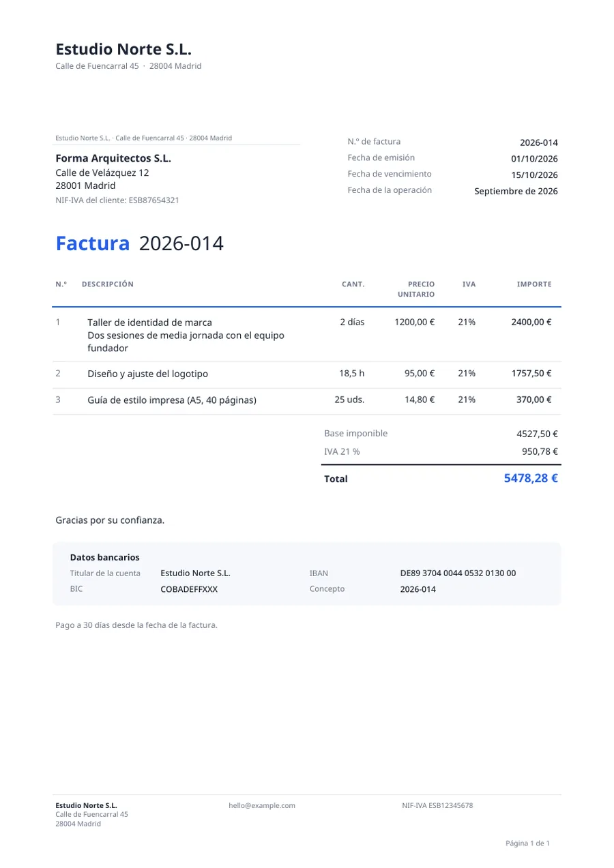Select the grand total '5478,28 €'

coord(531,478)
